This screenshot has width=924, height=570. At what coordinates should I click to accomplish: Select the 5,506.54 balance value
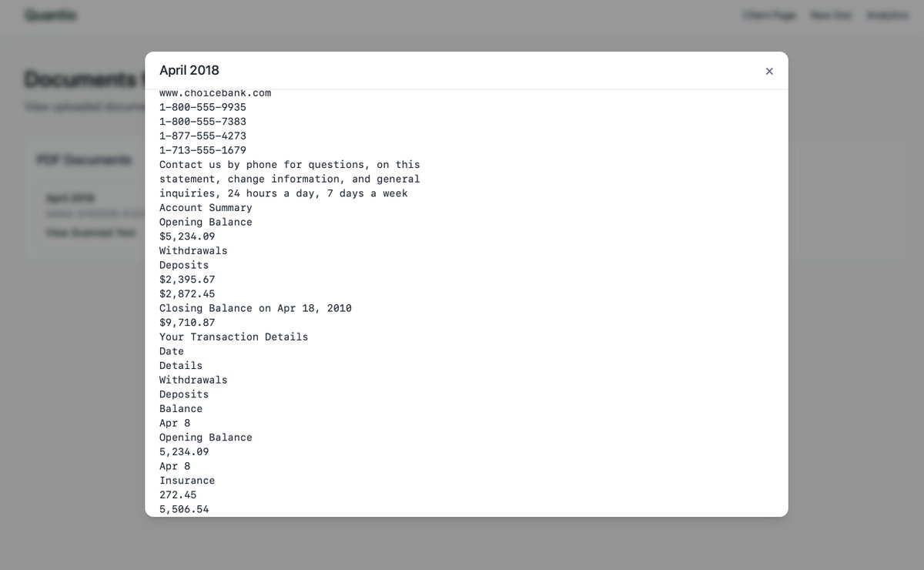point(184,509)
